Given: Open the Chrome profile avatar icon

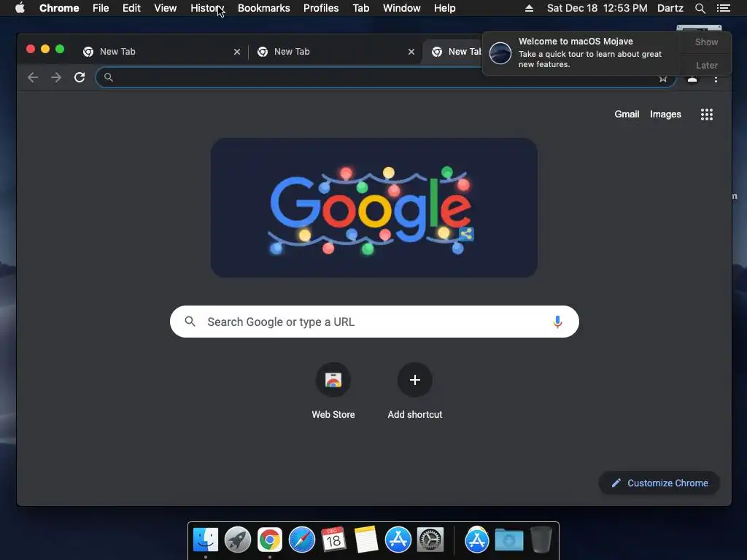Looking at the screenshot, I should click(x=692, y=79).
